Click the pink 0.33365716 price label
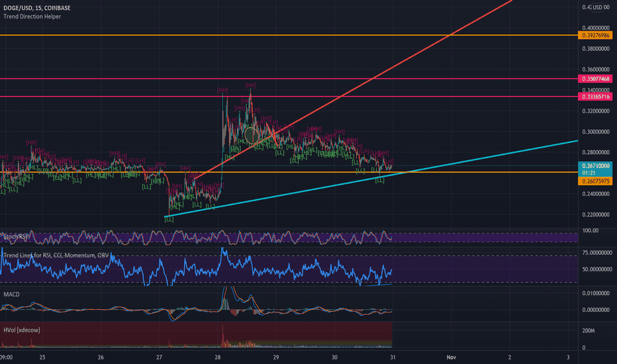The image size is (617, 364). tap(595, 97)
